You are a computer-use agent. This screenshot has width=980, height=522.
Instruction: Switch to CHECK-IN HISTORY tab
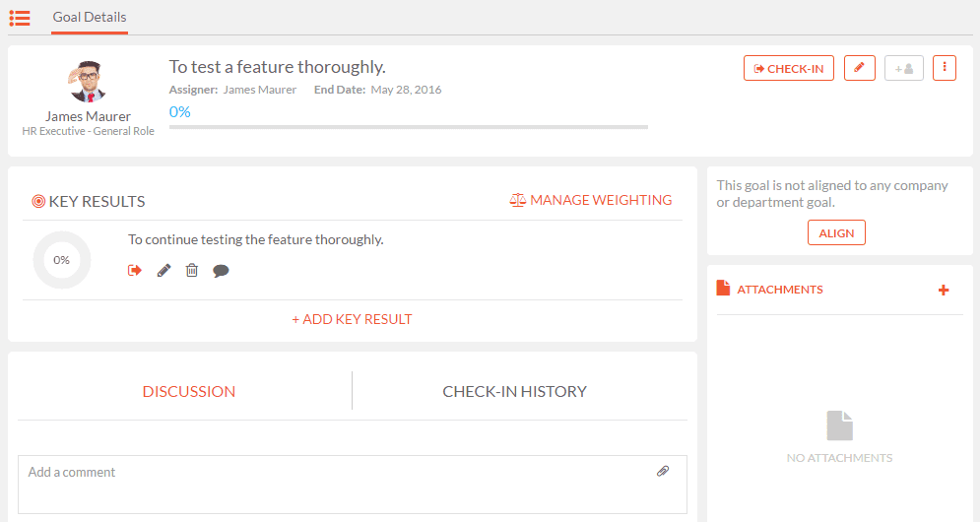pos(514,391)
